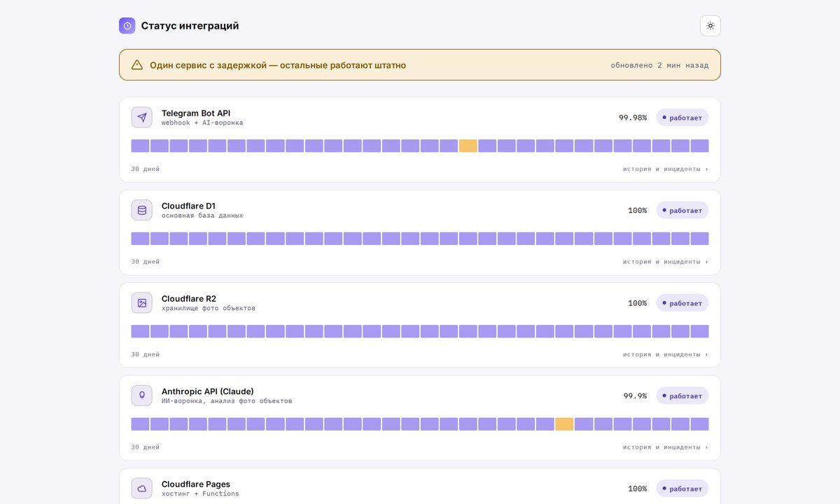Click the Cloudflare D1 title
The image size is (840, 504).
[188, 206]
